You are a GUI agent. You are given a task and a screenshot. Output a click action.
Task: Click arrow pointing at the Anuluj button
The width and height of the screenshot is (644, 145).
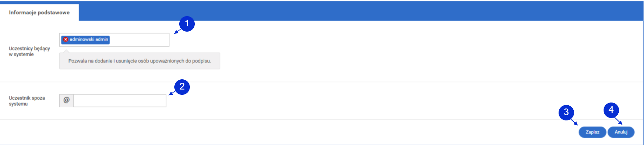tap(619, 120)
